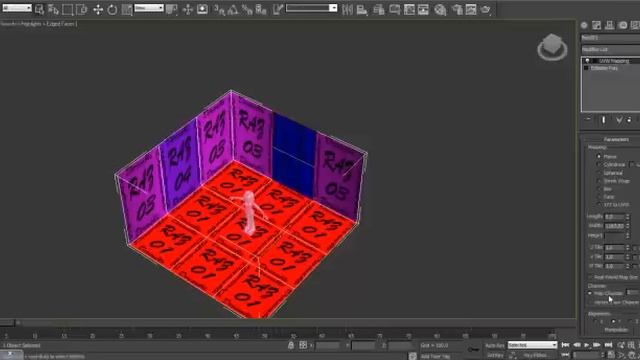Open Material Editor
The image size is (640, 360).
pos(440,9)
